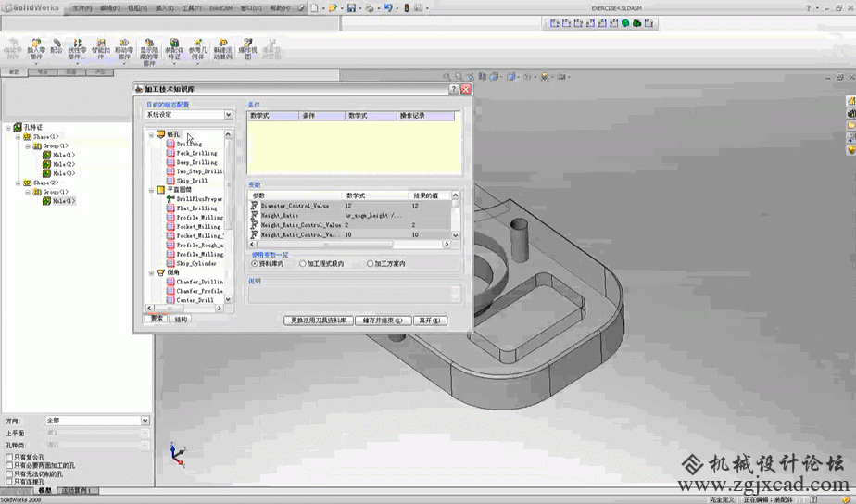Click scroll-down arrow of parameter table

click(x=455, y=235)
